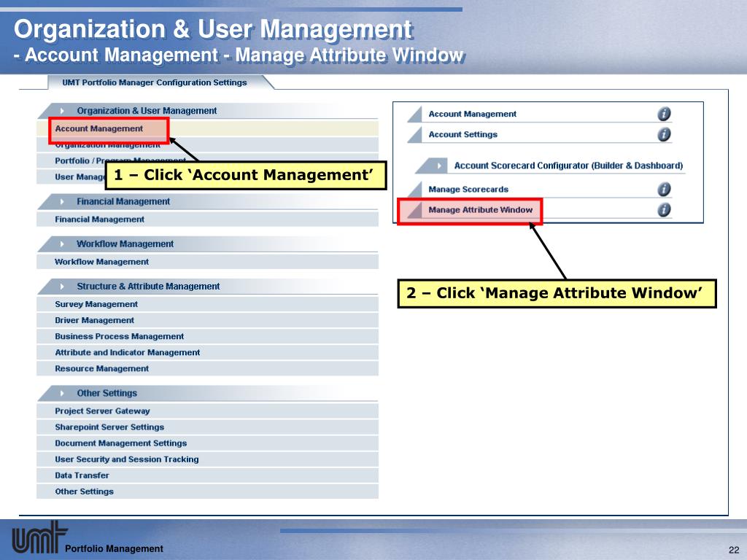
Task: Open info icon for Manage Scorecards
Action: (664, 189)
